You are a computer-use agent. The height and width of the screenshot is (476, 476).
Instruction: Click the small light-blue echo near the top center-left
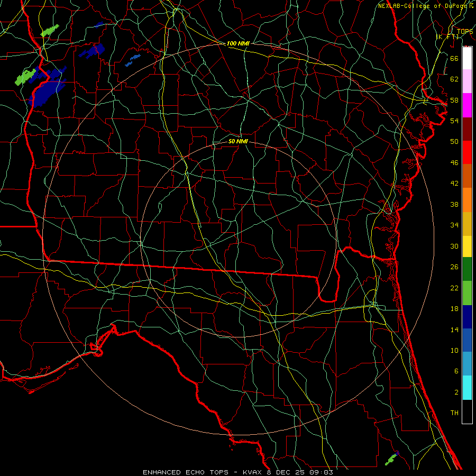[133, 60]
